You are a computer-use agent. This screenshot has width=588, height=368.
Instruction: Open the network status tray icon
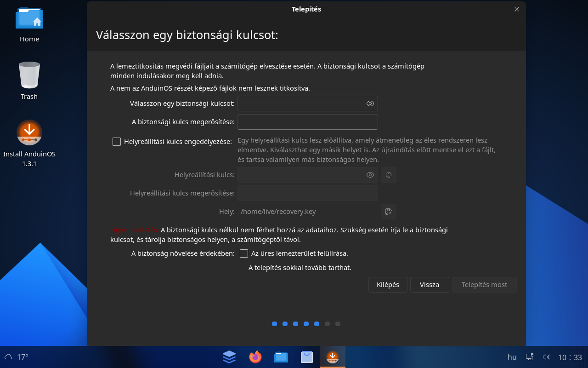(x=530, y=357)
